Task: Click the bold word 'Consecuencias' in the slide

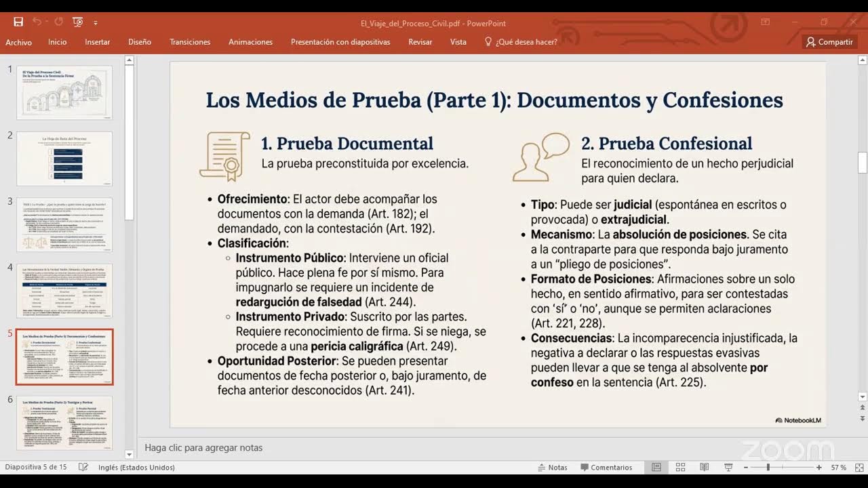Action: (571, 338)
